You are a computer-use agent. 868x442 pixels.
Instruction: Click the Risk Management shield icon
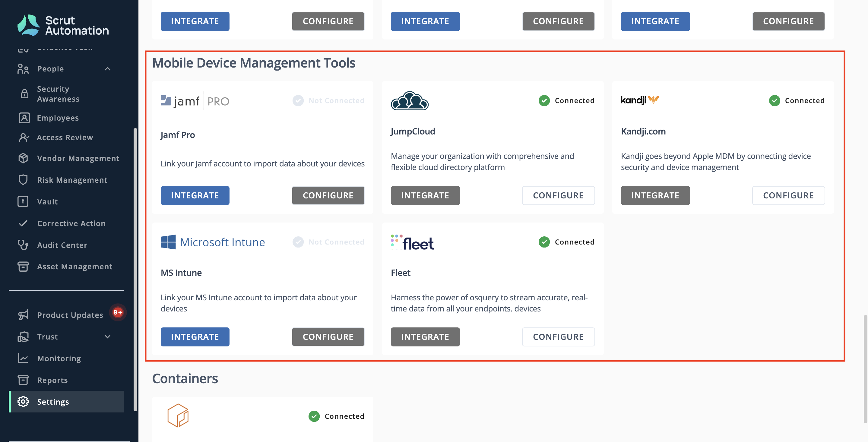pos(23,180)
